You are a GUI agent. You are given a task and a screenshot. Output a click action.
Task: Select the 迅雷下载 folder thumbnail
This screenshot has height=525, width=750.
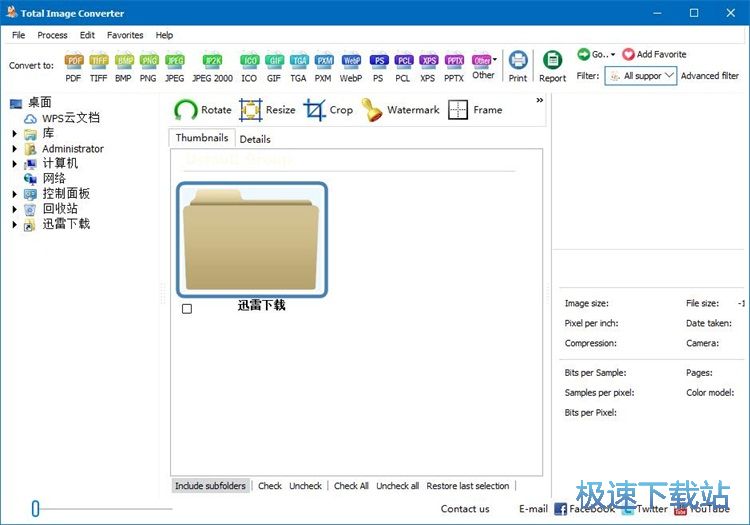tap(252, 240)
